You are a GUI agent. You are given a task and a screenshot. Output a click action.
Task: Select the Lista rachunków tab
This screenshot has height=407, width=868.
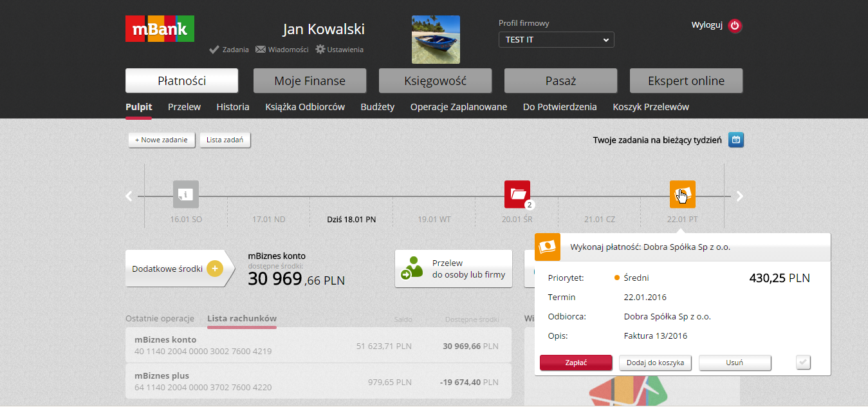pos(242,318)
